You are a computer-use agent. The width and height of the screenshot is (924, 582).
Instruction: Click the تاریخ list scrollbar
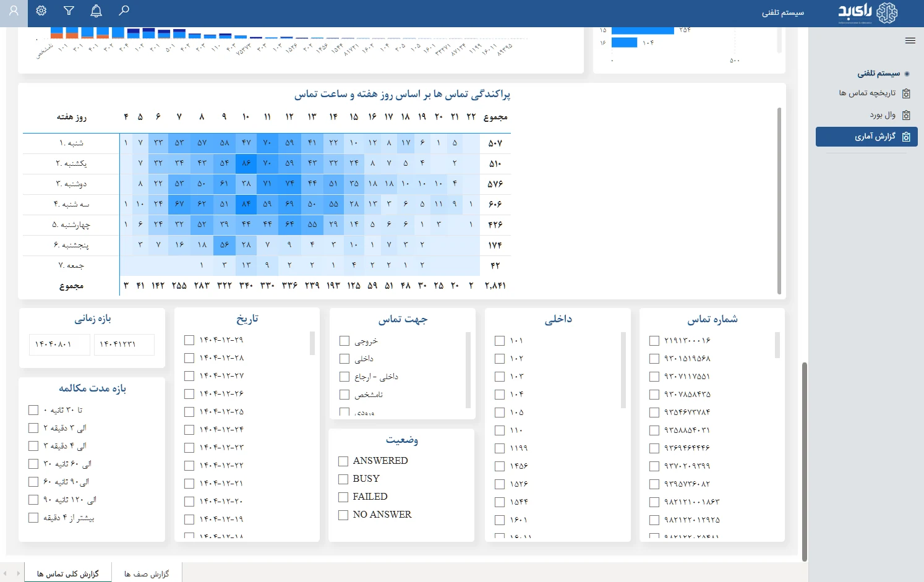click(312, 344)
